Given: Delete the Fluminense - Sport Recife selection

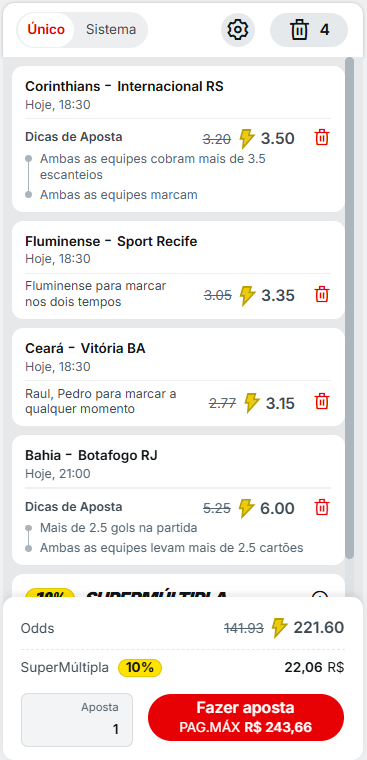Looking at the screenshot, I should pos(322,294).
